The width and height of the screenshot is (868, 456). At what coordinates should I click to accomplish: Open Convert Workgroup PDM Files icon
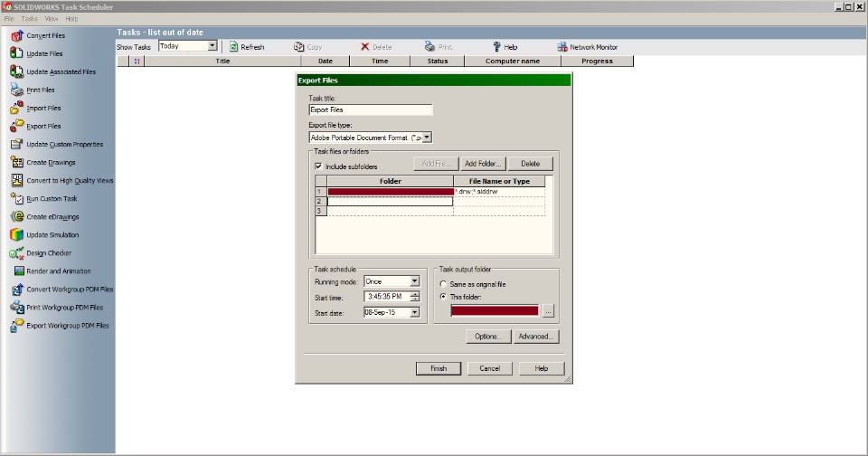(16, 290)
